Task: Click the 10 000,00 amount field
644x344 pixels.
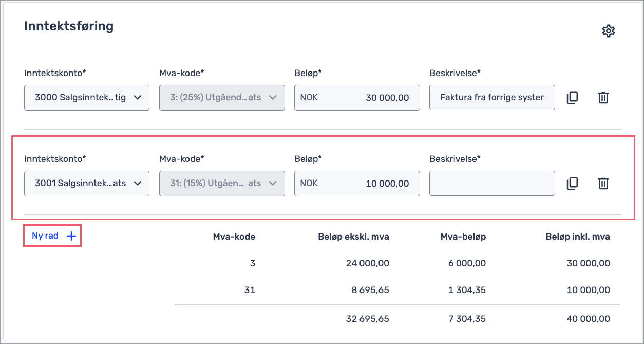Action: (x=357, y=183)
